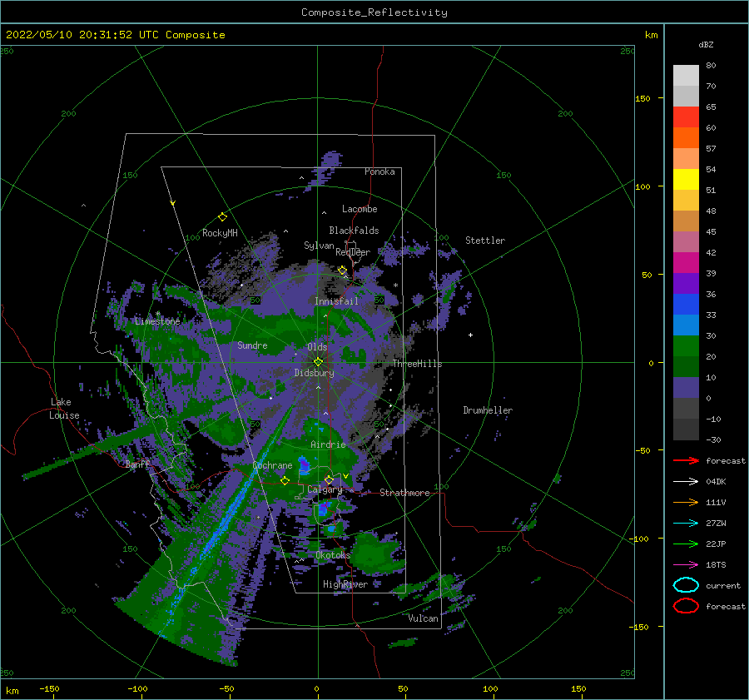Click the Sylvan label
749x700 pixels.
[319, 246]
